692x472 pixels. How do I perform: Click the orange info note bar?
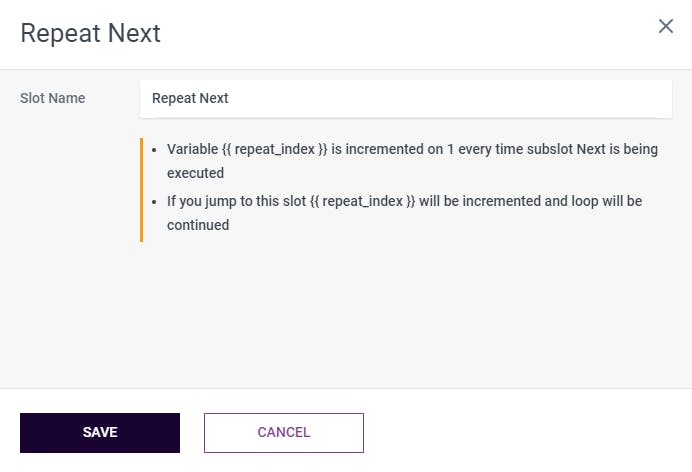142,189
